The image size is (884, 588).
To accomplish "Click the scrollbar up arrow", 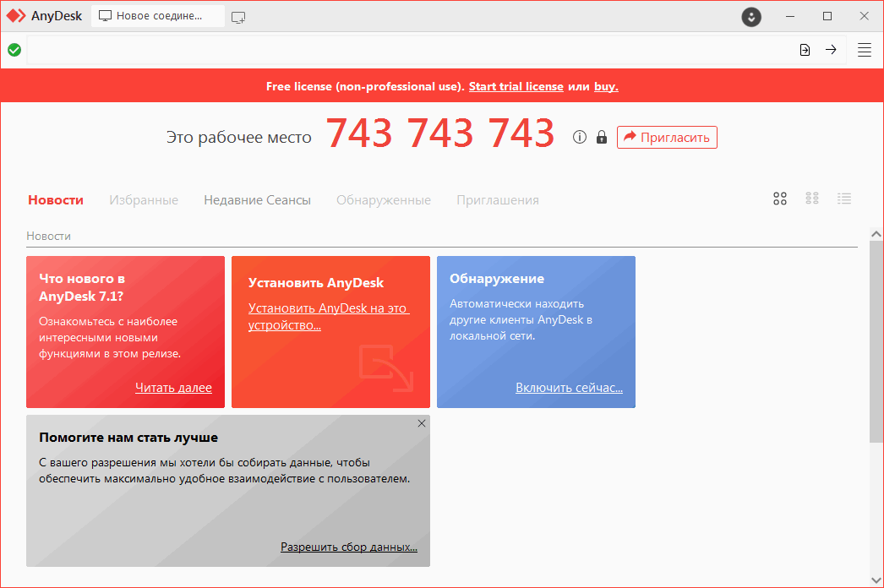I will [x=876, y=234].
